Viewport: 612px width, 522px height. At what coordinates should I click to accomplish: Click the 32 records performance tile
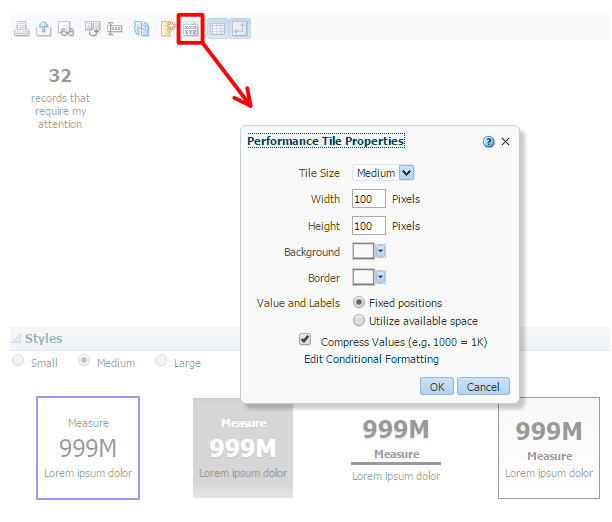pyautogui.click(x=60, y=98)
